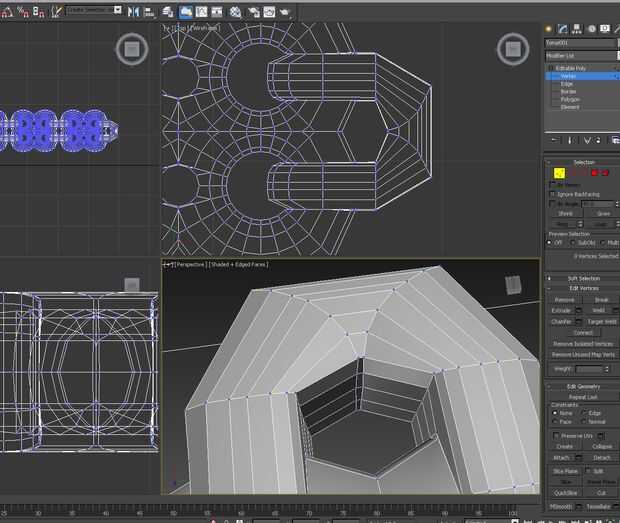This screenshot has width=620, height=523.
Task: Open the Create Selection Set dropdown
Action: (x=94, y=9)
